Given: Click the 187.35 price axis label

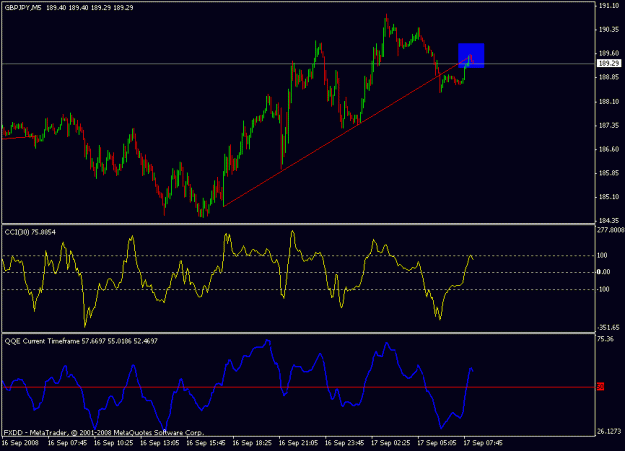Looking at the screenshot, I should coord(609,126).
